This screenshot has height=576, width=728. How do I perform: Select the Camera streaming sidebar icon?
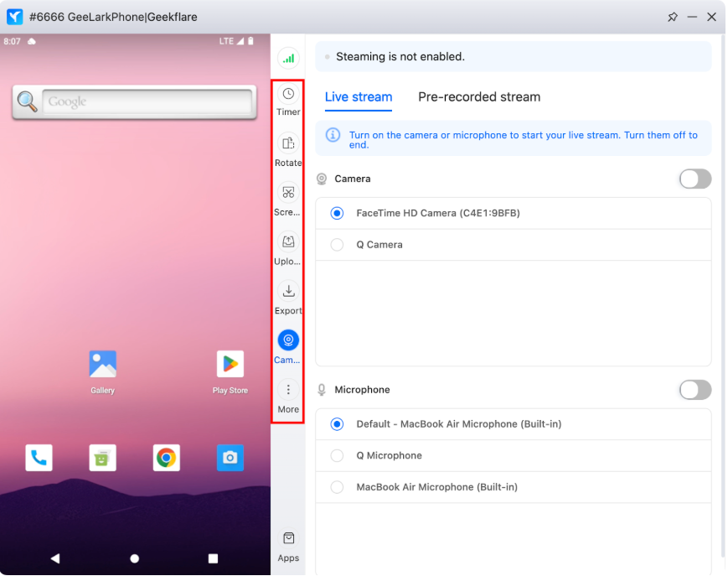pyautogui.click(x=288, y=340)
